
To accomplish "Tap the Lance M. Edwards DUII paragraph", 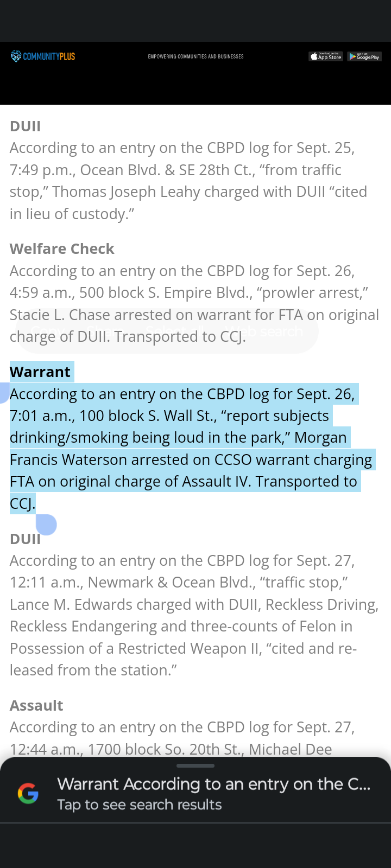I will [x=194, y=615].
